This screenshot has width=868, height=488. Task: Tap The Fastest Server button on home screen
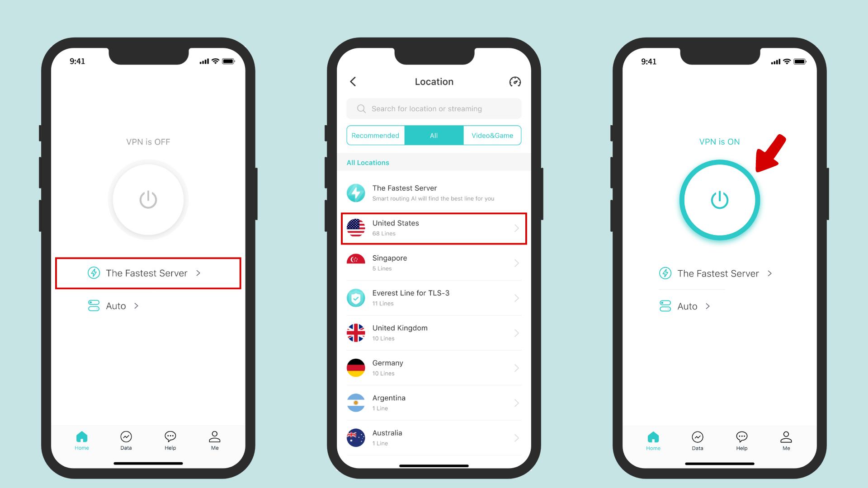[147, 273]
